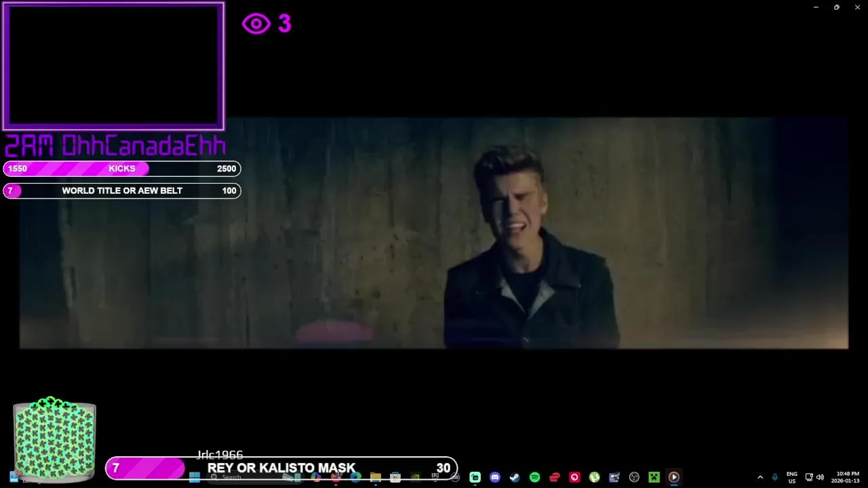Open the green streaming app left of Discord
Viewport: 868px width, 488px height.
coord(475,477)
